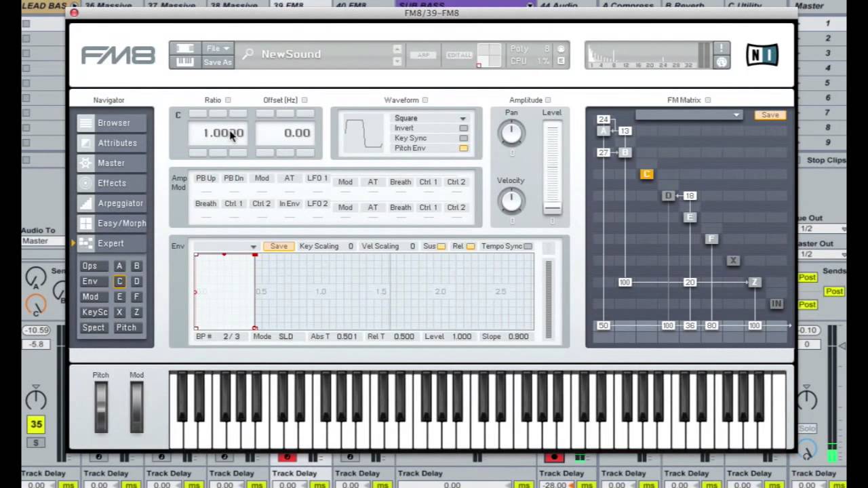Select operator A in the FM Matrix
This screenshot has height=488, width=868.
point(604,131)
